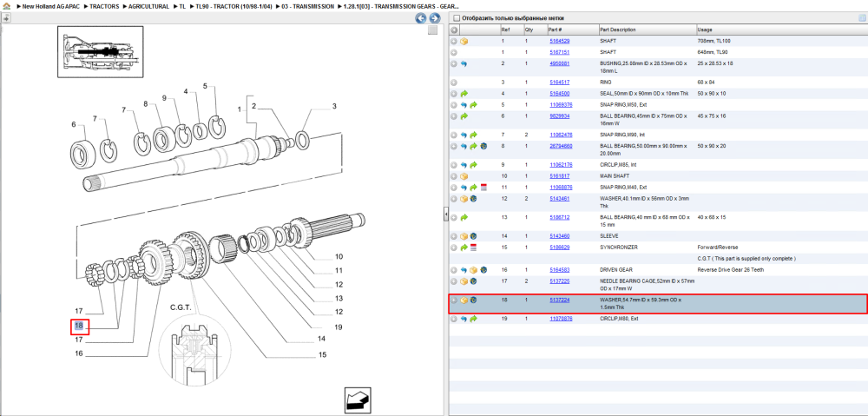Click the box icon for SLEEVE row
This screenshot has height=416, width=868.
coord(464,236)
